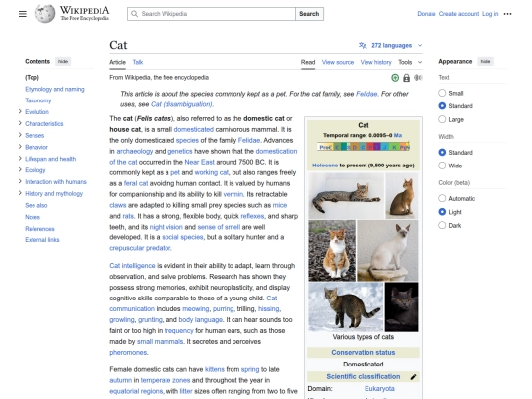Click the Wikipedia globe logo
This screenshot has width=532, height=399.
click(45, 14)
